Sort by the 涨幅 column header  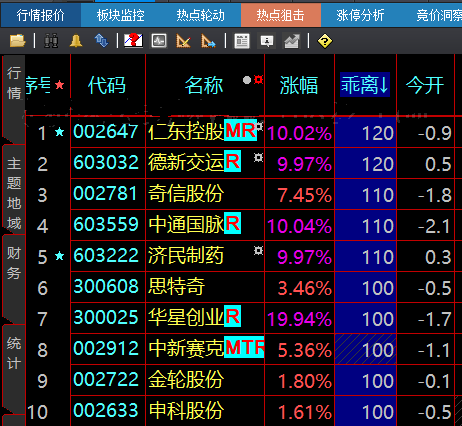(x=299, y=85)
